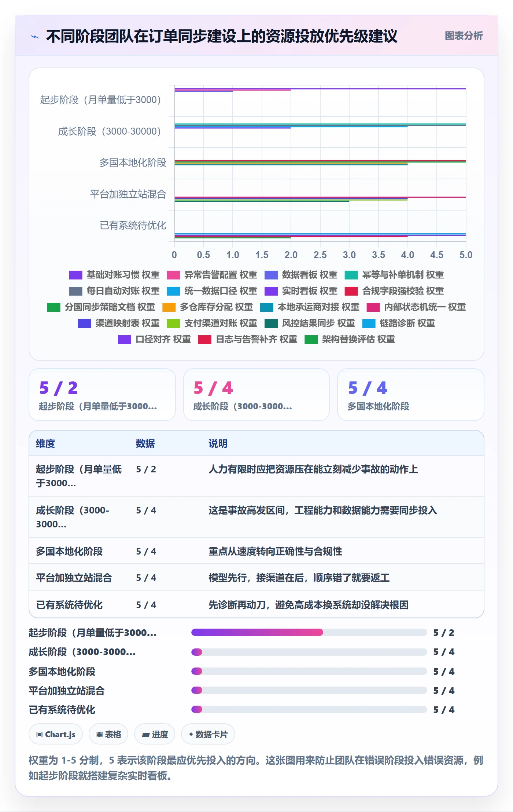The image size is (513, 812).
Task: Hide 统一数据口径 权重 series
Action: [x=212, y=291]
